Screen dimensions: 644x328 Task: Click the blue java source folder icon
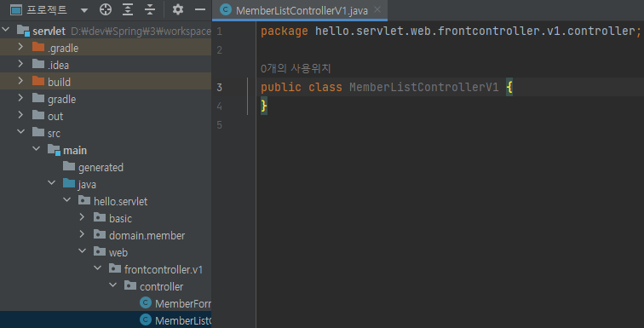point(69,183)
